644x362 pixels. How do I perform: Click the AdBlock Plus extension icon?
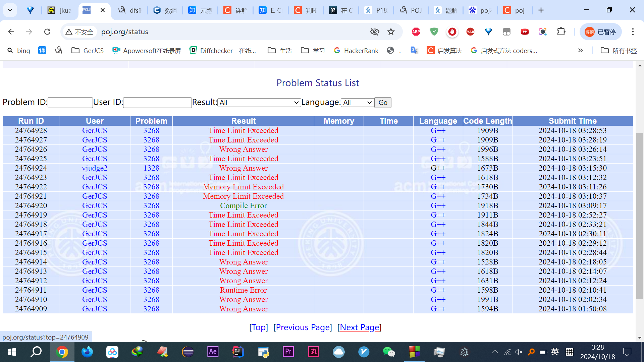click(x=416, y=32)
